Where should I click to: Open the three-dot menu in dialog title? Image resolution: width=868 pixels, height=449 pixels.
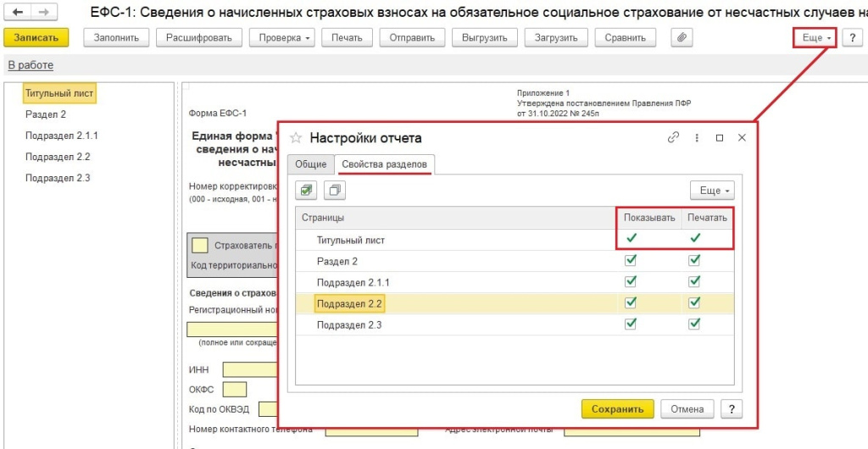click(697, 137)
